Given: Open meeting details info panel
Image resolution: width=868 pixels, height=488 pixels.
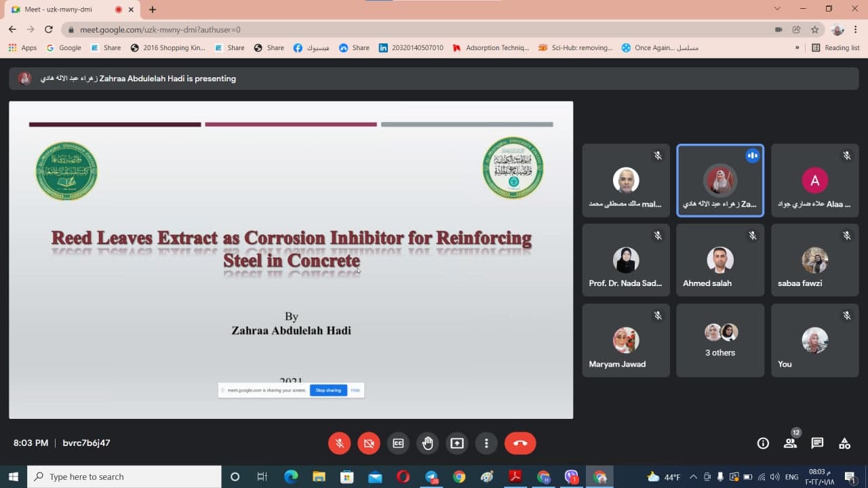Looking at the screenshot, I should coord(763,443).
